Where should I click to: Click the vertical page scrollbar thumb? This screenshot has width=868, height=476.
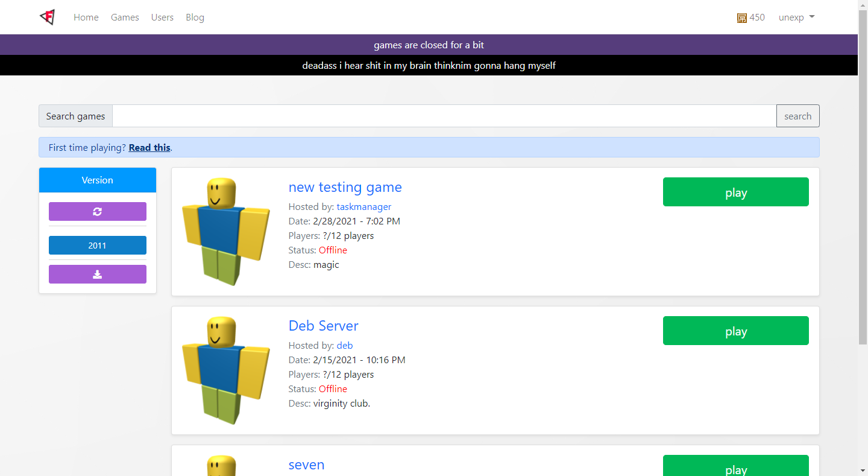(863, 177)
